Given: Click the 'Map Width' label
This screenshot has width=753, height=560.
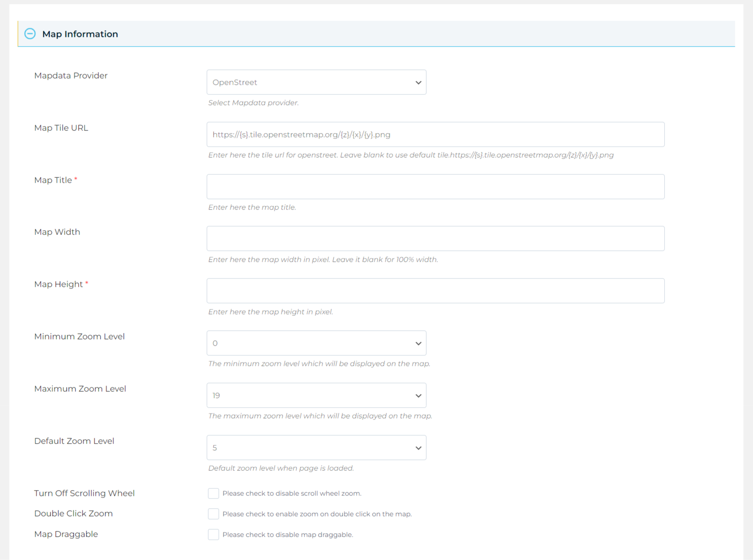Looking at the screenshot, I should click(57, 232).
